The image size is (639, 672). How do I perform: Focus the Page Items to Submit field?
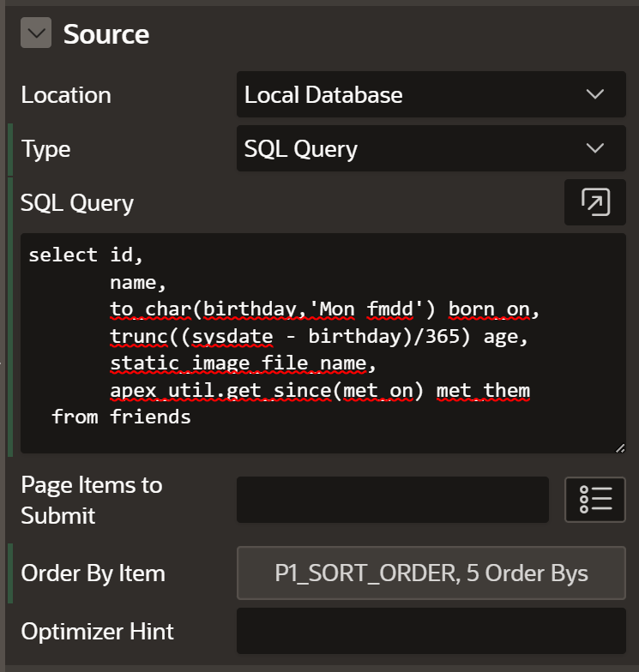click(392, 499)
